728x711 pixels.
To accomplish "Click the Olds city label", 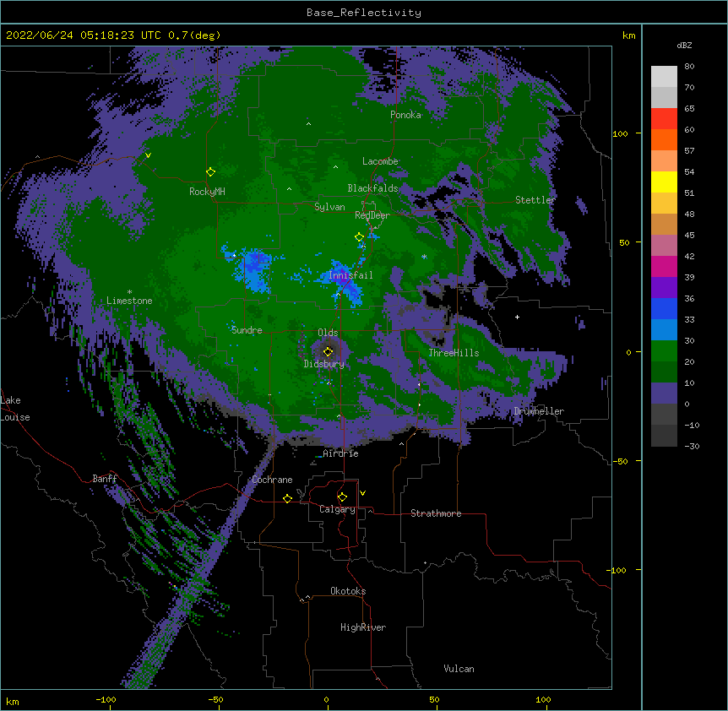I will pyautogui.click(x=328, y=333).
